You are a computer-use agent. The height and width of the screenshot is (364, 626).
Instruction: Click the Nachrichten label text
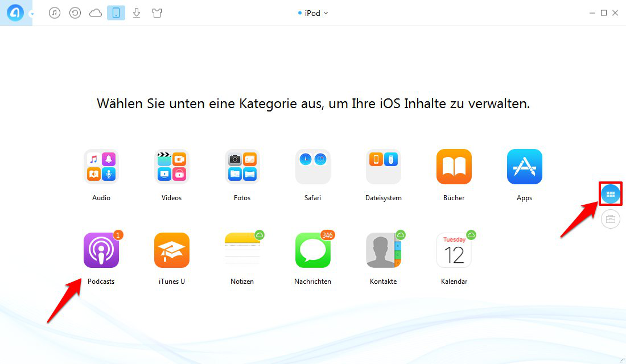pyautogui.click(x=312, y=282)
